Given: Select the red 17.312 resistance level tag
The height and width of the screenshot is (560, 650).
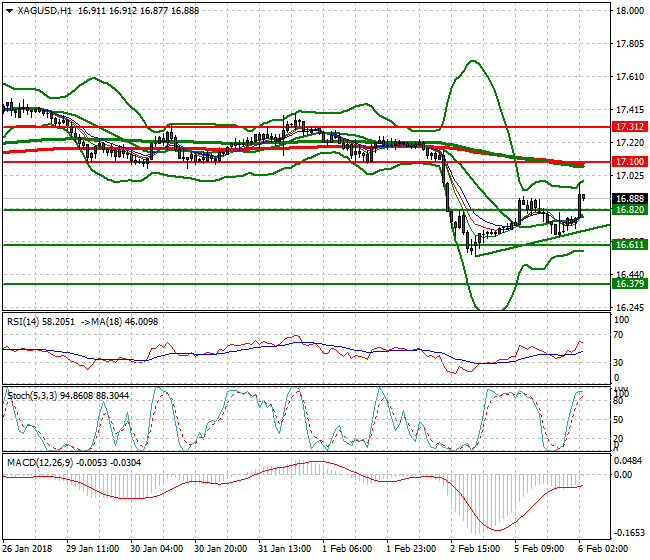Looking at the screenshot, I should [x=628, y=127].
